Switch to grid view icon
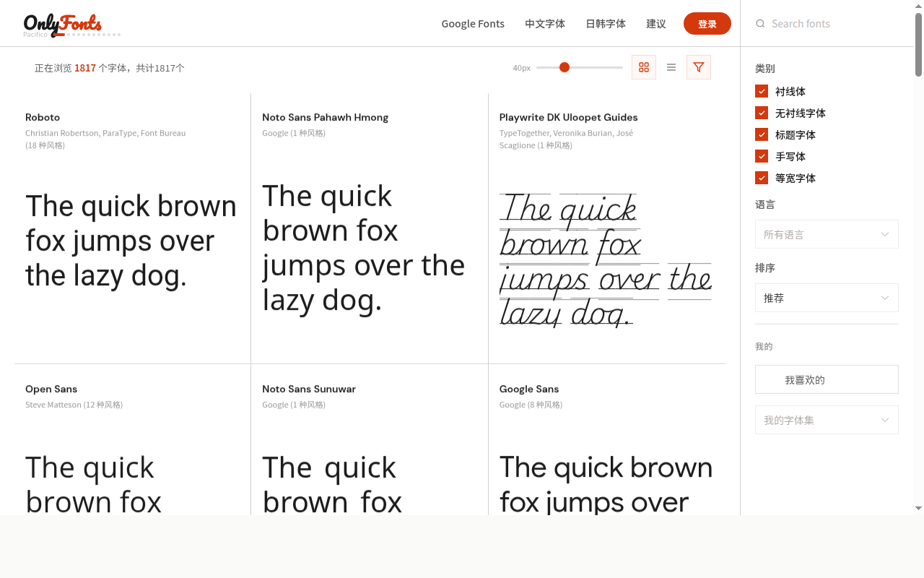924x578 pixels. coord(644,67)
